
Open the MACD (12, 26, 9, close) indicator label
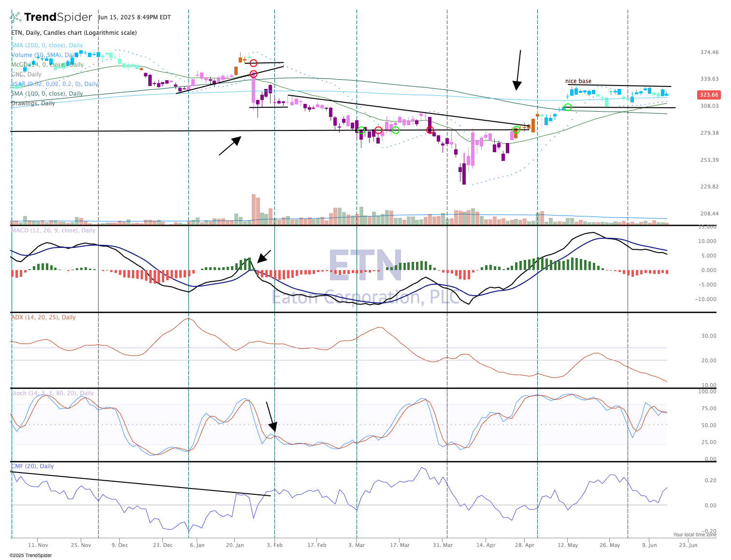click(53, 230)
